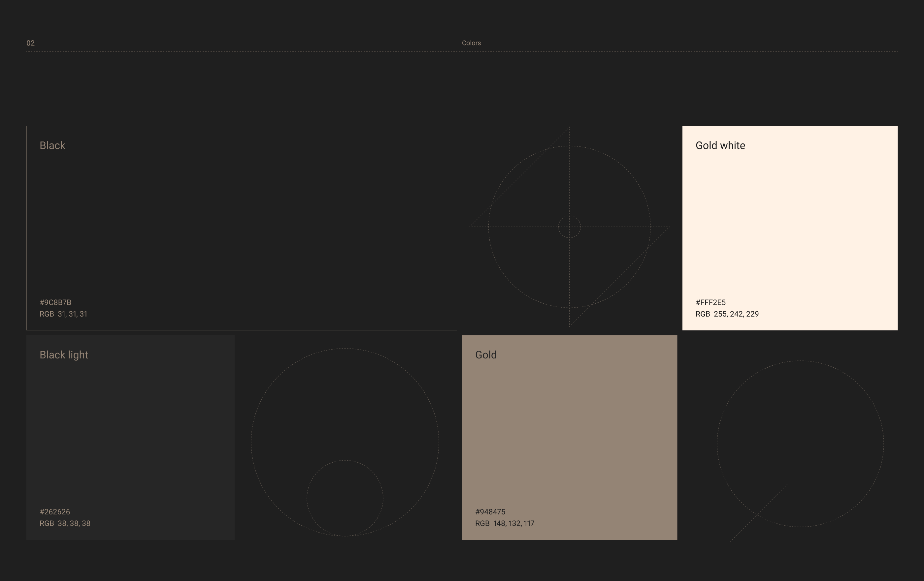Screen dimensions: 924x581
Task: Click the #FFF2E5 hex code label
Action: click(x=710, y=302)
